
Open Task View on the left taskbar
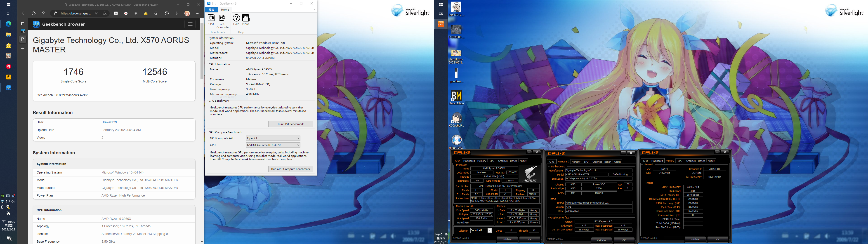pos(9,14)
